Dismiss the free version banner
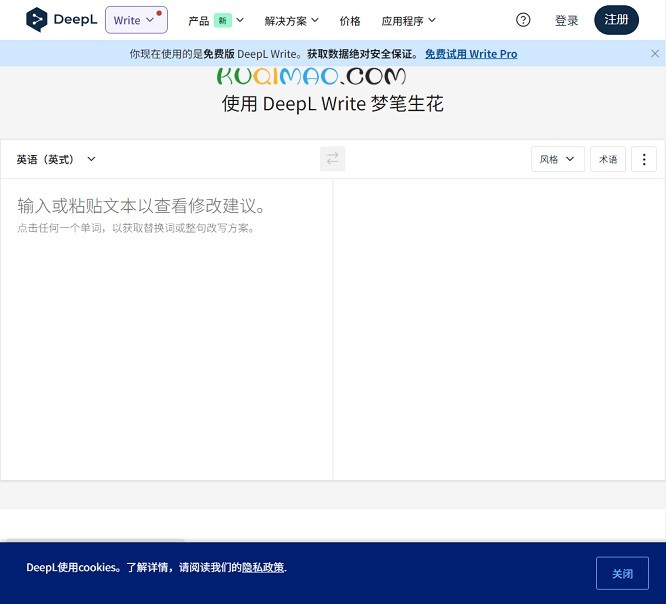The height and width of the screenshot is (604, 666). [x=655, y=54]
